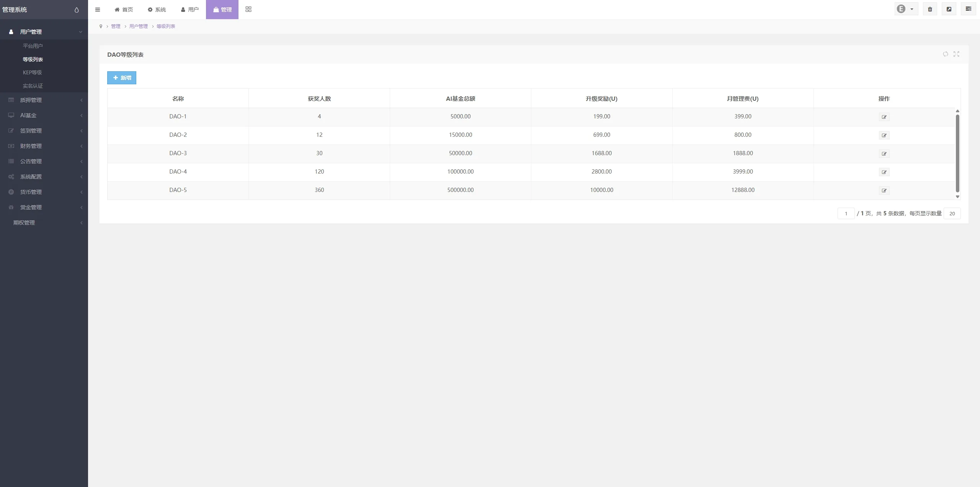Image resolution: width=980 pixels, height=487 pixels.
Task: Toggle the fullscreen icon in the top bar
Action: point(949,9)
